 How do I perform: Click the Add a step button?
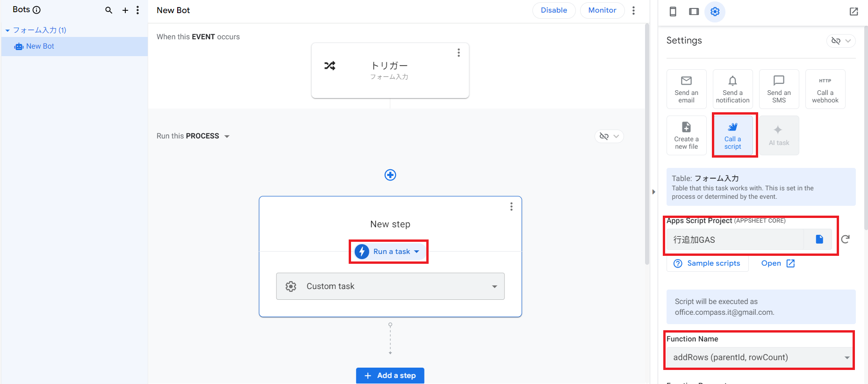(x=390, y=376)
